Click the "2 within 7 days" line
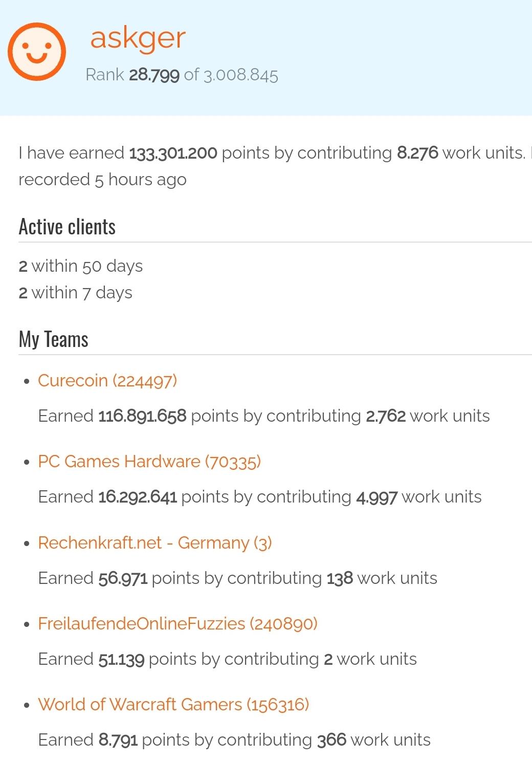 (x=76, y=293)
